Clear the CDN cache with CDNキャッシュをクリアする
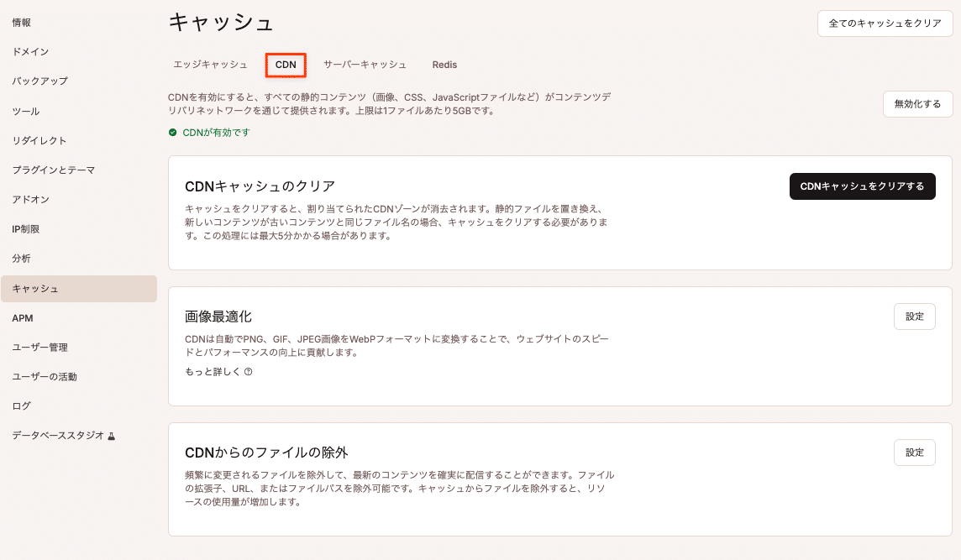Screen dimensions: 961x560 [862, 186]
